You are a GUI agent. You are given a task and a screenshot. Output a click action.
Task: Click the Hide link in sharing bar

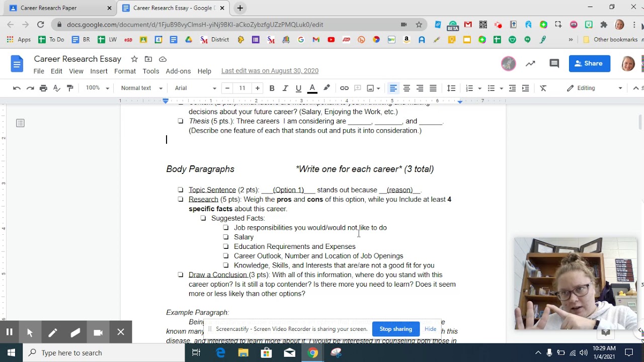(430, 329)
